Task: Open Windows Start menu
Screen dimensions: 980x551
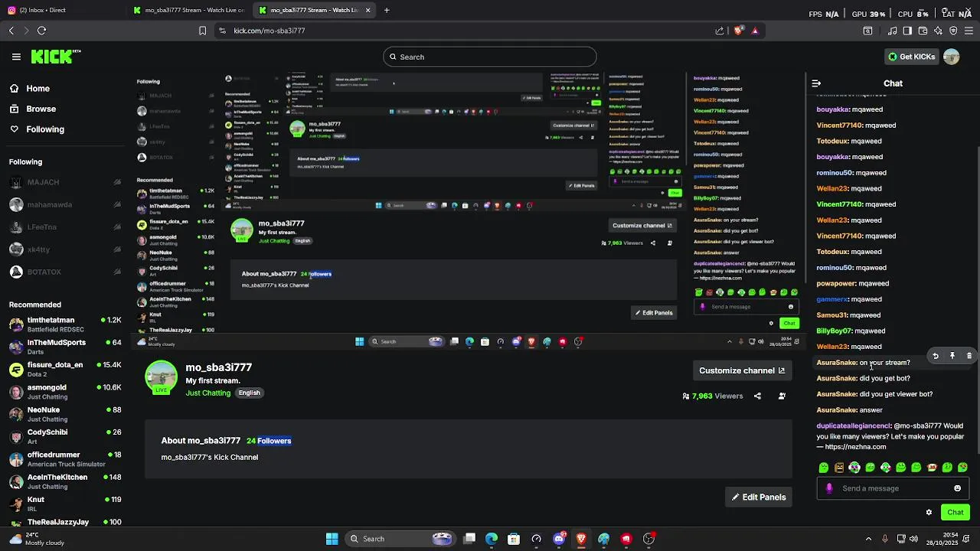Action: pyautogui.click(x=332, y=539)
